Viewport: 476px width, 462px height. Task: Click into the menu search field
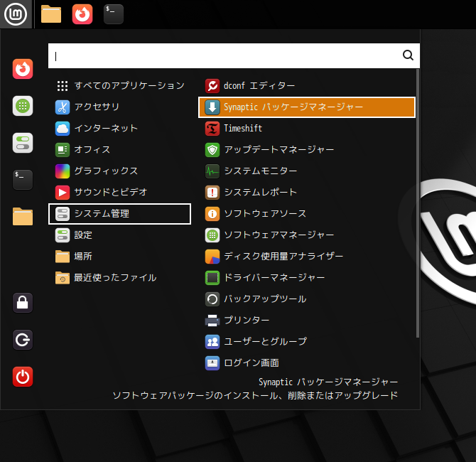pos(234,55)
